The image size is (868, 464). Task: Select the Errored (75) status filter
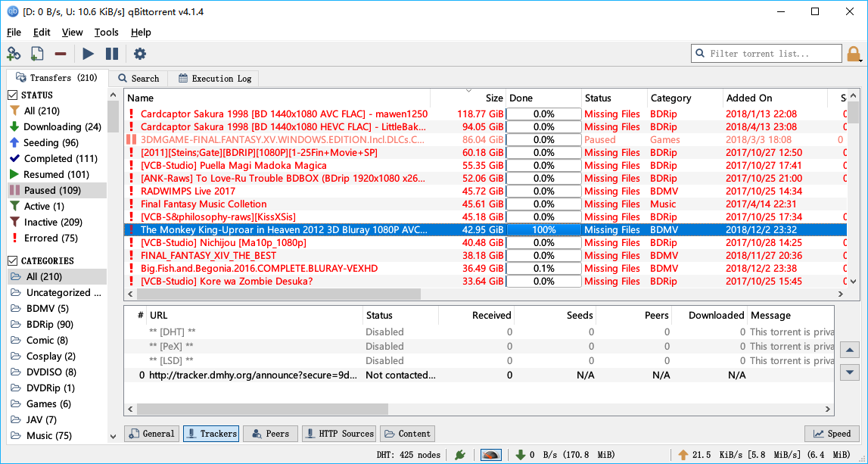point(57,238)
